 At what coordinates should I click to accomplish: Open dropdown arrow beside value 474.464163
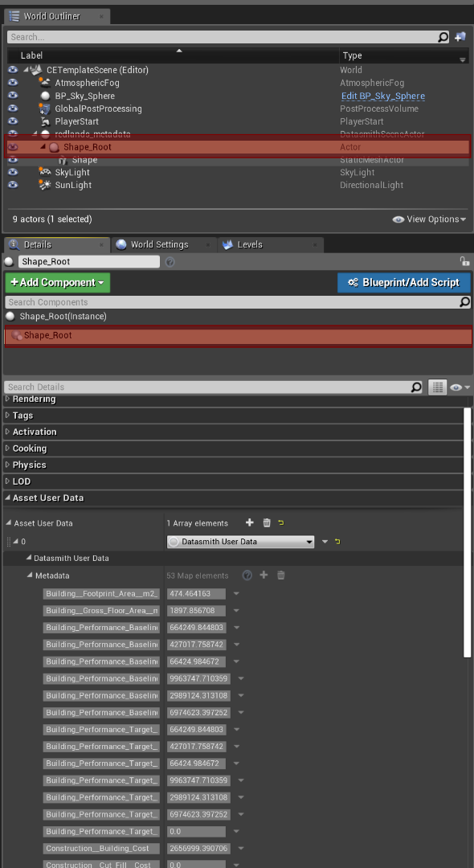tap(236, 594)
